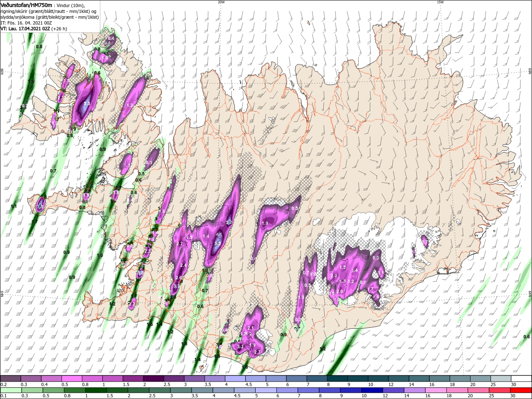532x399 pixels.
Task: Click the 2.4 precipitation value on the map
Action: coord(183,265)
